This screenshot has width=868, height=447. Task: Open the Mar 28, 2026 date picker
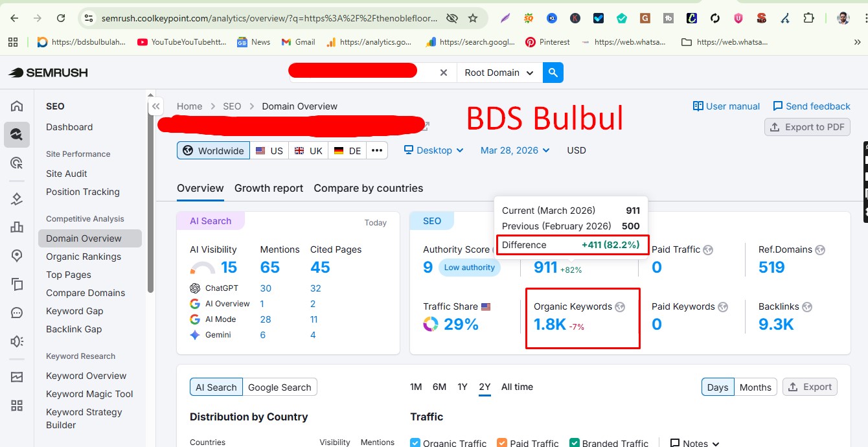point(515,150)
